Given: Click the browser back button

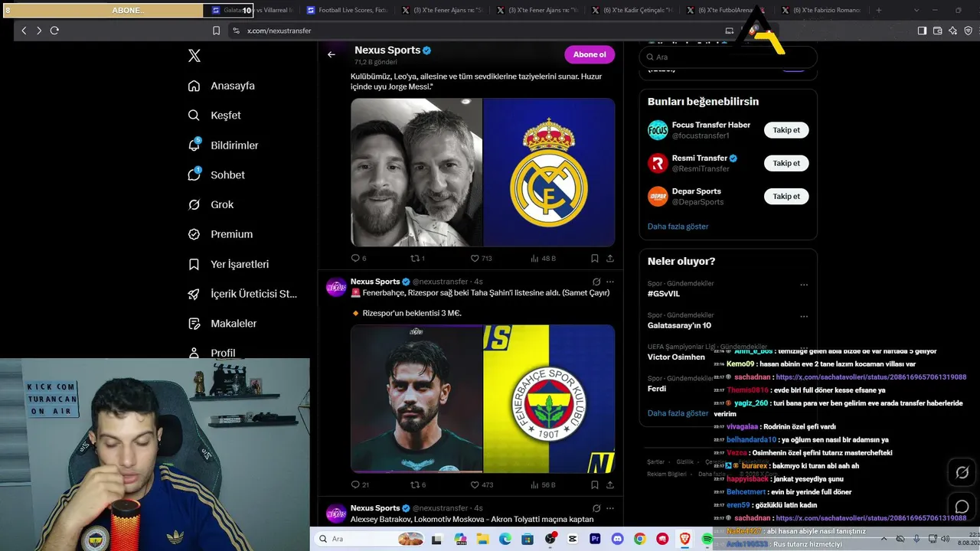Looking at the screenshot, I should [x=24, y=31].
